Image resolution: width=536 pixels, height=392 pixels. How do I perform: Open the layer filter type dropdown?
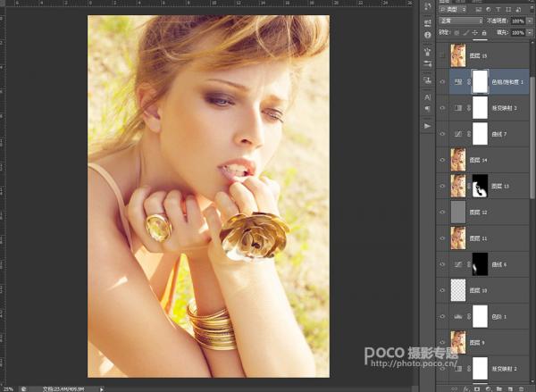point(453,10)
